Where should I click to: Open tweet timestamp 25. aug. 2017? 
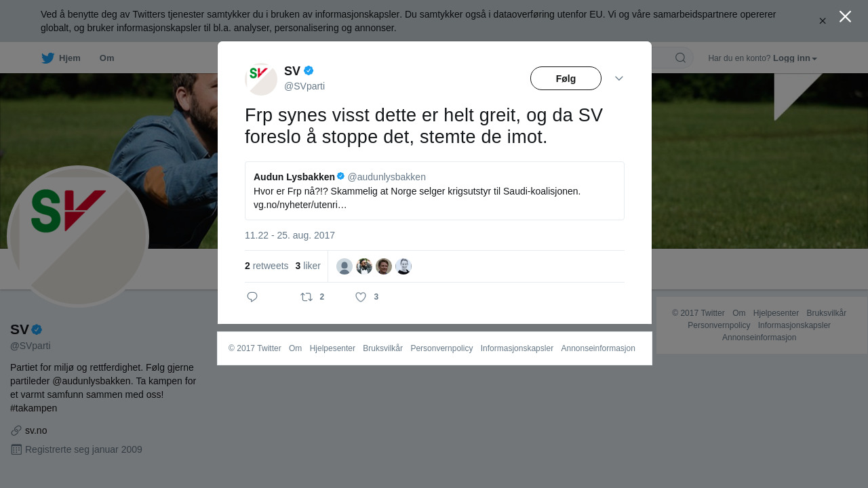click(x=290, y=235)
